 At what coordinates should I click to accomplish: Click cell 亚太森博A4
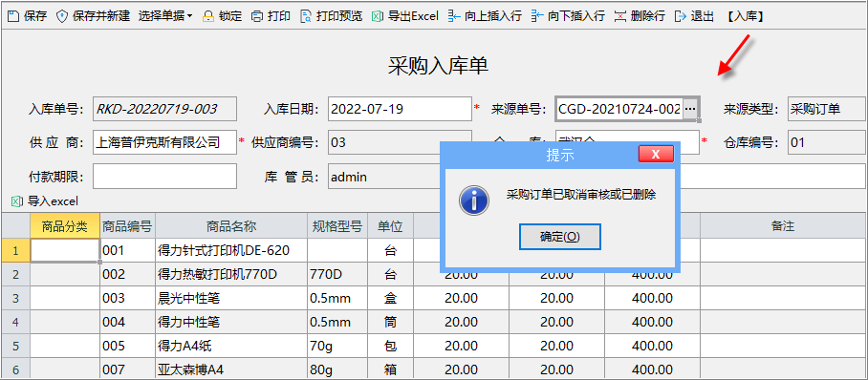tap(231, 369)
